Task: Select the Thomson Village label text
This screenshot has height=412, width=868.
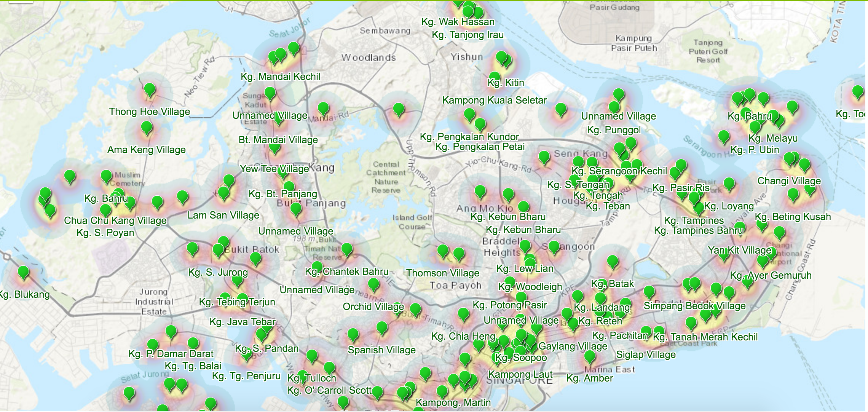Action: 442,273
